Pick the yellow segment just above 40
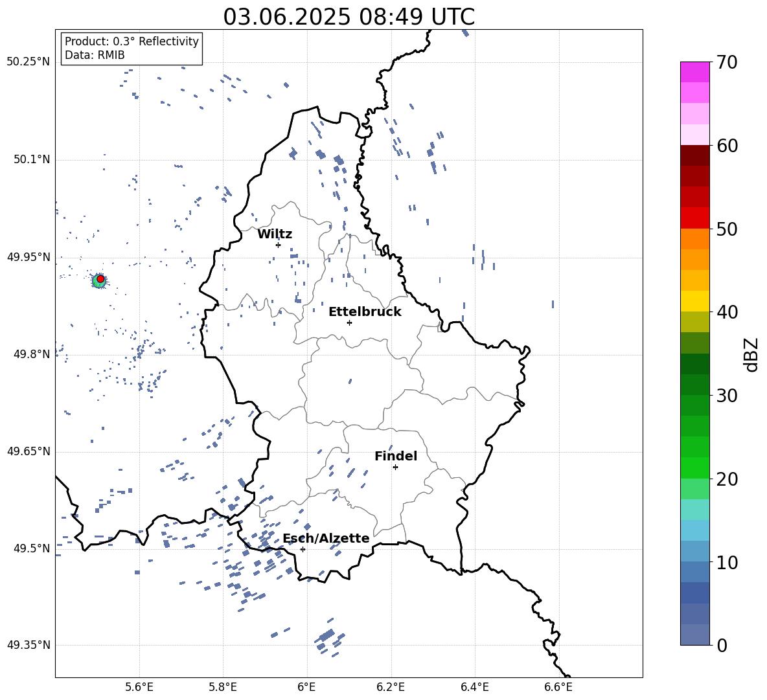The image size is (767, 700). point(695,301)
